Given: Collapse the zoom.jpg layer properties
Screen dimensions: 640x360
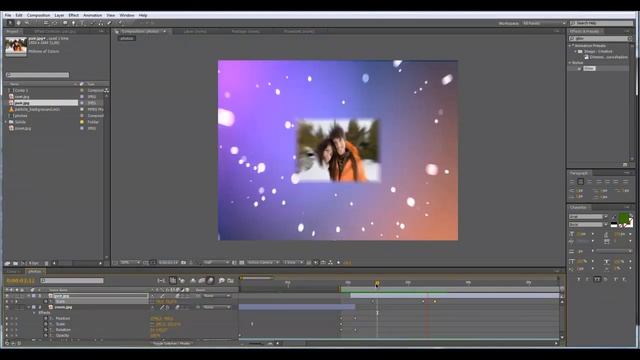Looking at the screenshot, I should (29, 307).
